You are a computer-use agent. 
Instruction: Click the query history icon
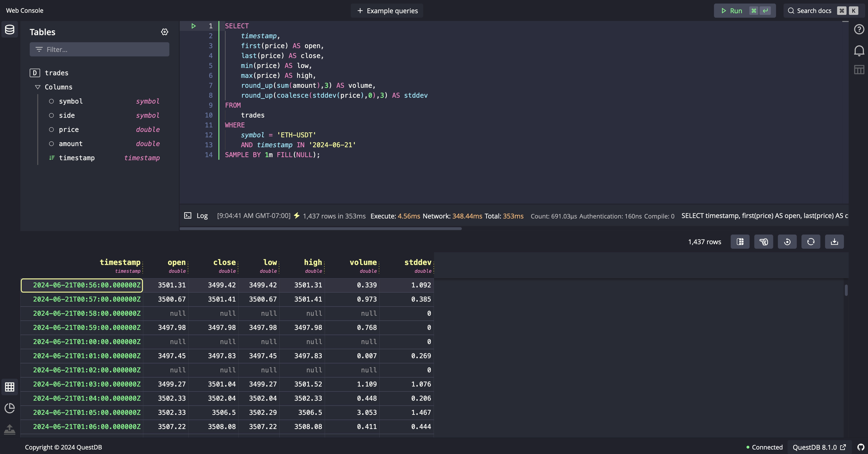pos(787,242)
